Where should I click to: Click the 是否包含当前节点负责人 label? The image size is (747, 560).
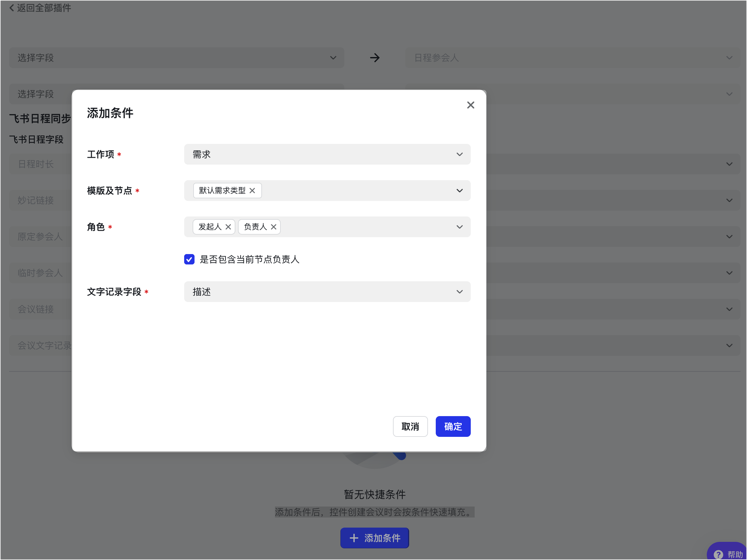(x=250, y=259)
